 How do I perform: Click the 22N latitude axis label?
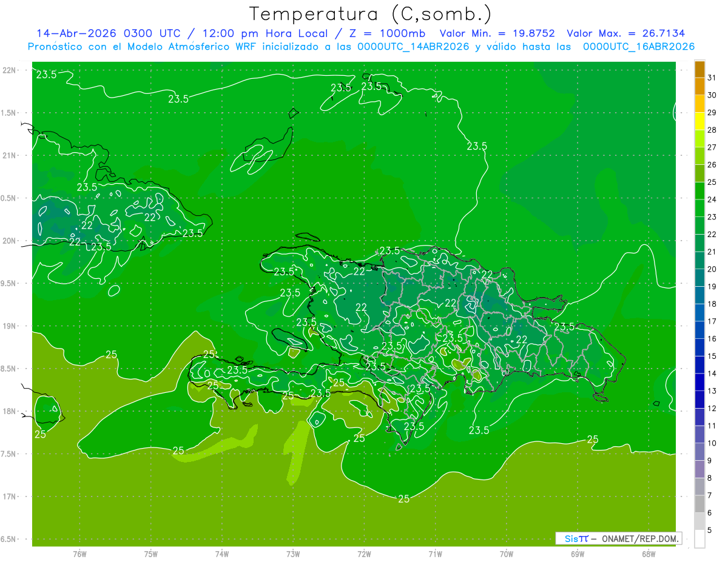9,70
